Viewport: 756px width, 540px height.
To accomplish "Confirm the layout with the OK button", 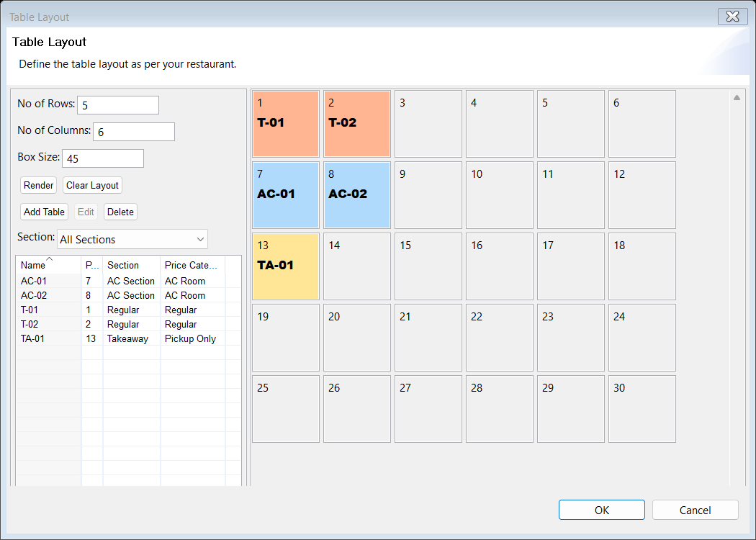I will coord(602,510).
